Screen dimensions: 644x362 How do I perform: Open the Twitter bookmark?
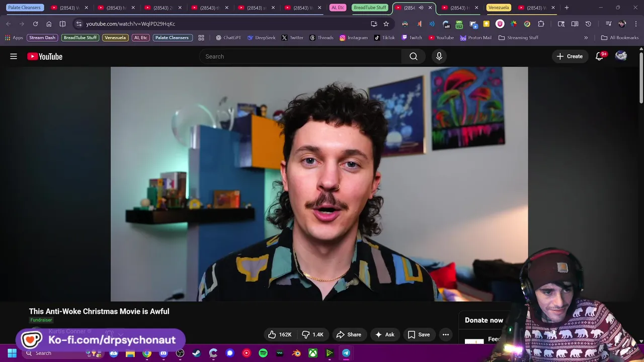click(x=292, y=38)
